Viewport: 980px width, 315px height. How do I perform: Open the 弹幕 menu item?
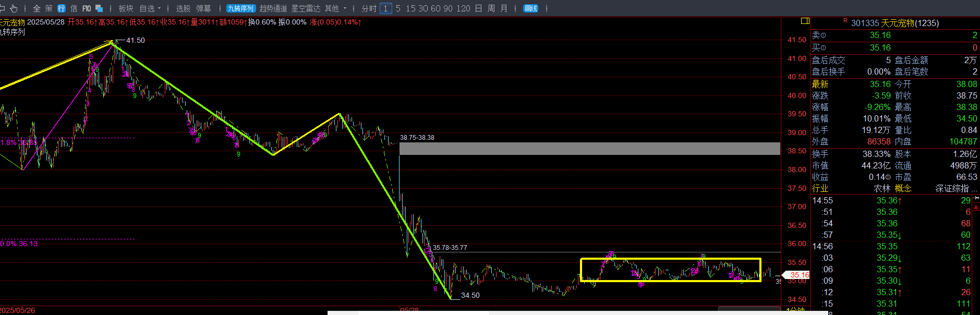point(203,8)
